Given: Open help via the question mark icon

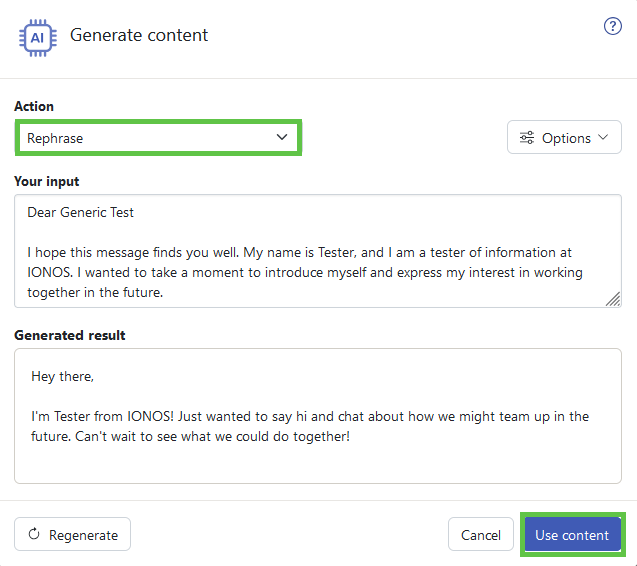Looking at the screenshot, I should point(612,26).
